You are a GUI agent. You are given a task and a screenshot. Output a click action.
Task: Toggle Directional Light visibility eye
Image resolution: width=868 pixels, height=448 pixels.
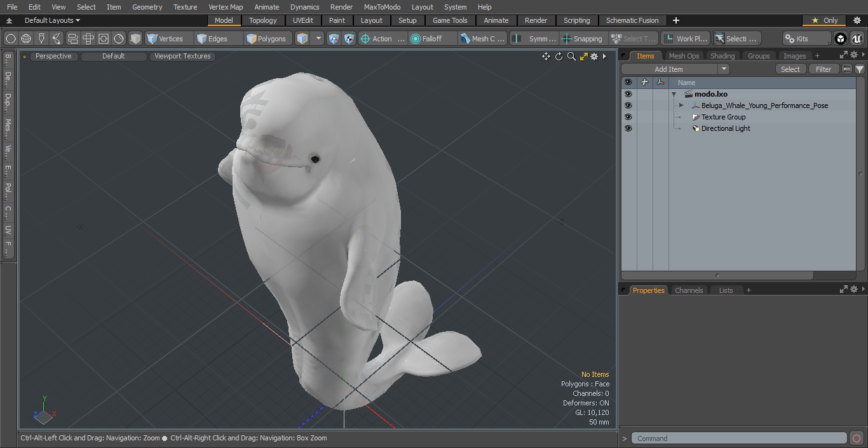click(x=628, y=128)
